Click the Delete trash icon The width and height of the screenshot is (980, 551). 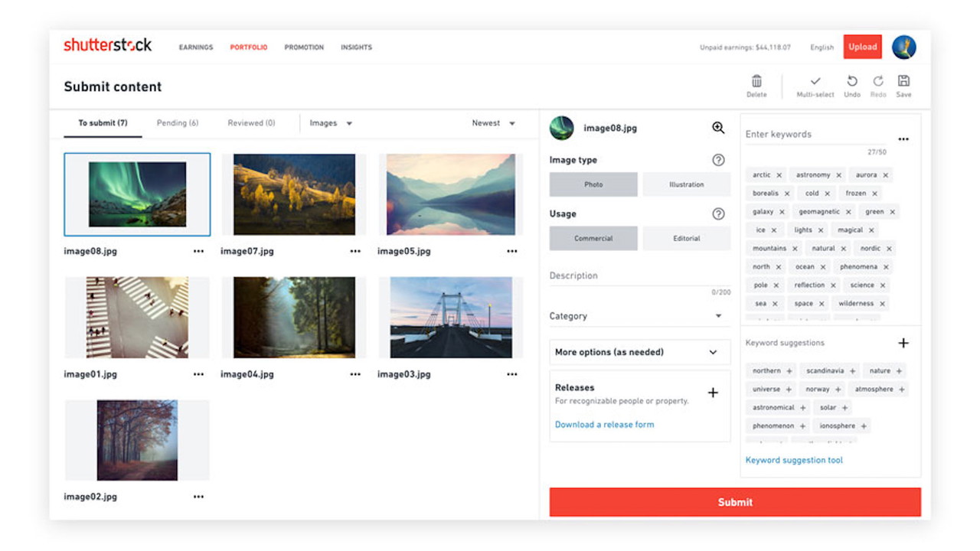[756, 82]
